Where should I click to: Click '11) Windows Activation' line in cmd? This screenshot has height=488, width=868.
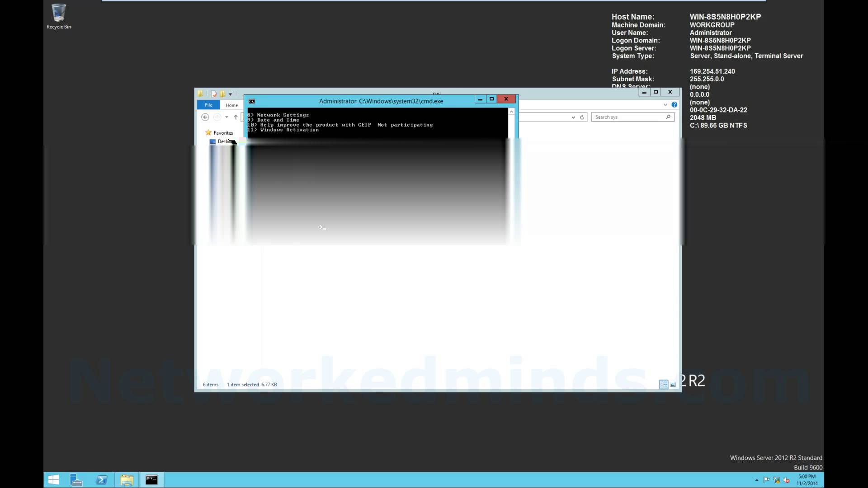point(283,130)
